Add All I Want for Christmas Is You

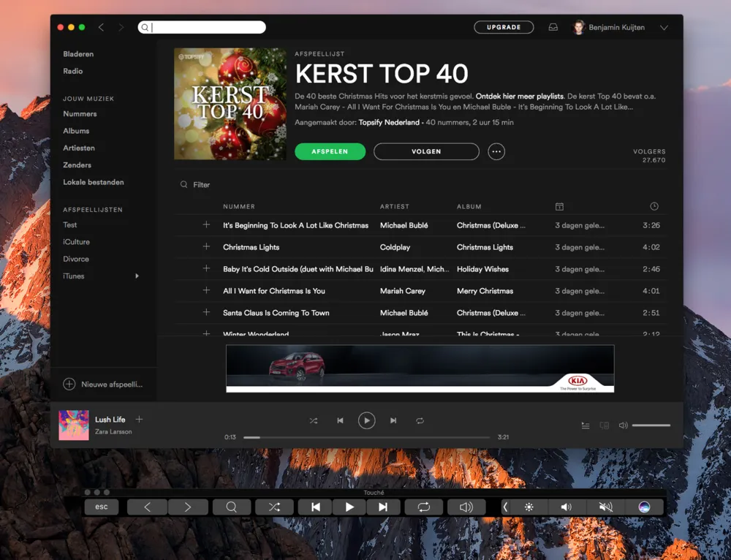[x=206, y=290]
